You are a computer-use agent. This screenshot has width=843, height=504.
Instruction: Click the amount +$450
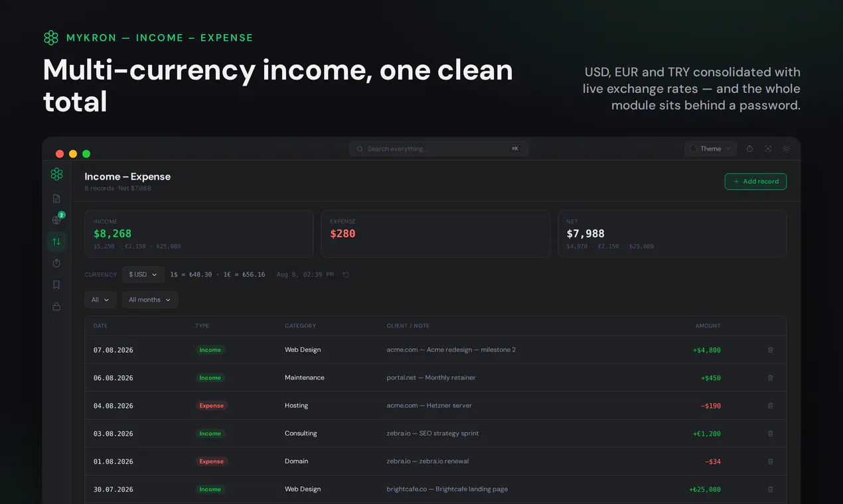point(711,378)
